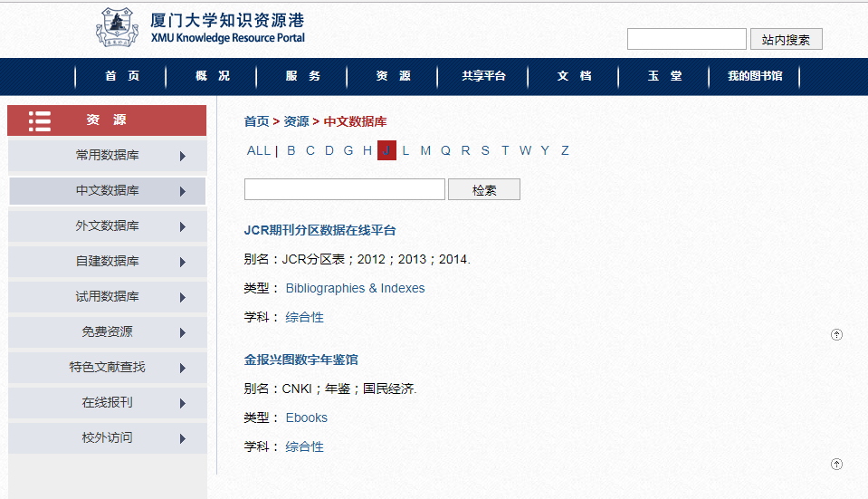Image resolution: width=868 pixels, height=499 pixels.
Task: Open 自建数据库 submenu arrow
Action: (183, 262)
